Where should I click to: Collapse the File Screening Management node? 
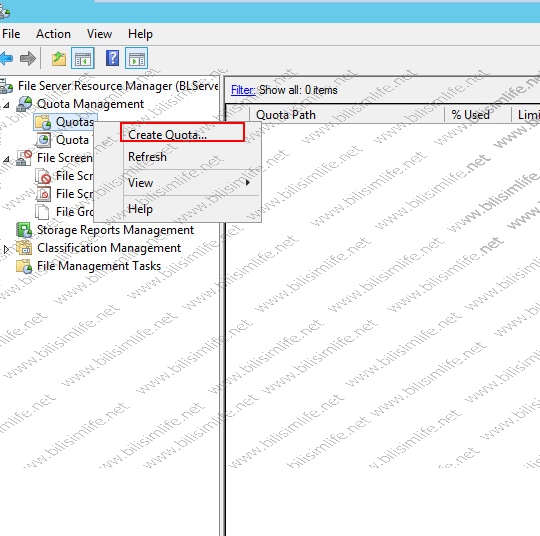[6, 159]
